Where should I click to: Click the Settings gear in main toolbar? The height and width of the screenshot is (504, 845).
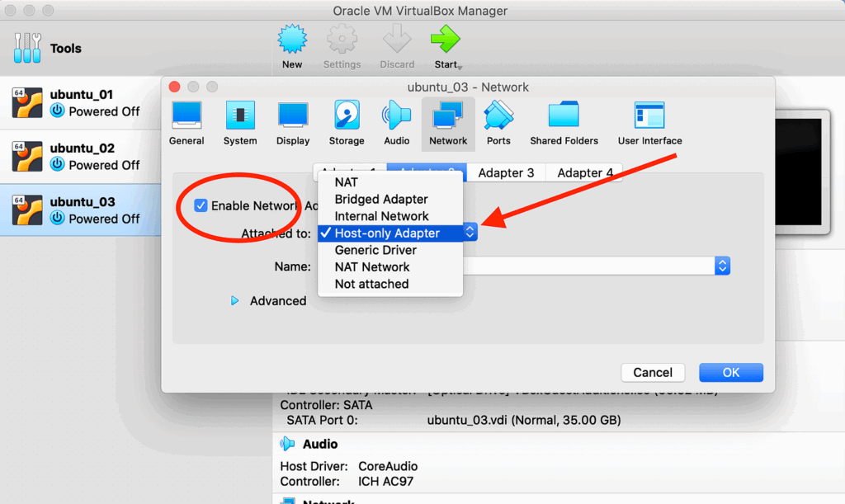(x=342, y=40)
